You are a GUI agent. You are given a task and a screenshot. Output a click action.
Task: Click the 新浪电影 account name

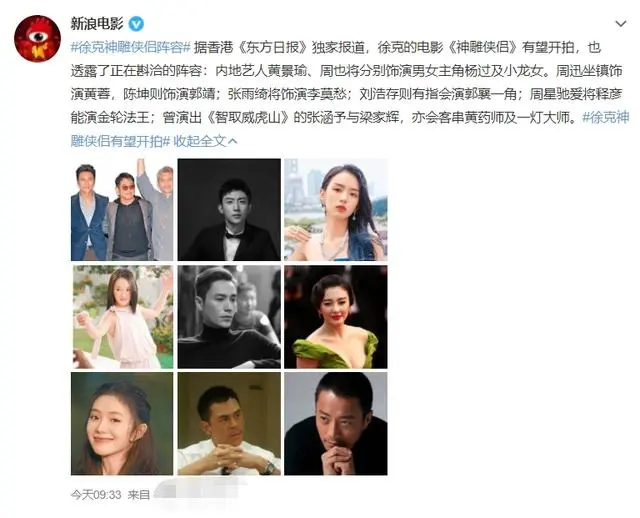pos(97,24)
